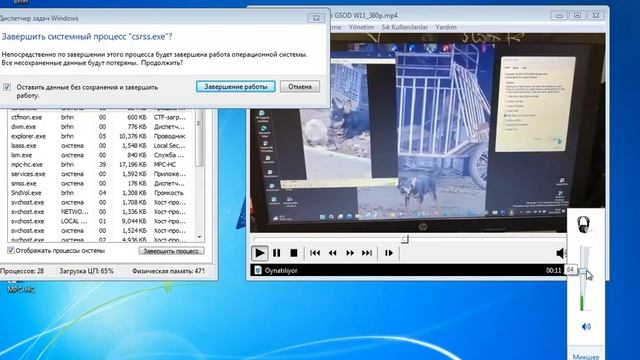Click the "Загрузка ЦП: 65%" status entry
Viewport: 640px width, 360px height.
coord(87,271)
